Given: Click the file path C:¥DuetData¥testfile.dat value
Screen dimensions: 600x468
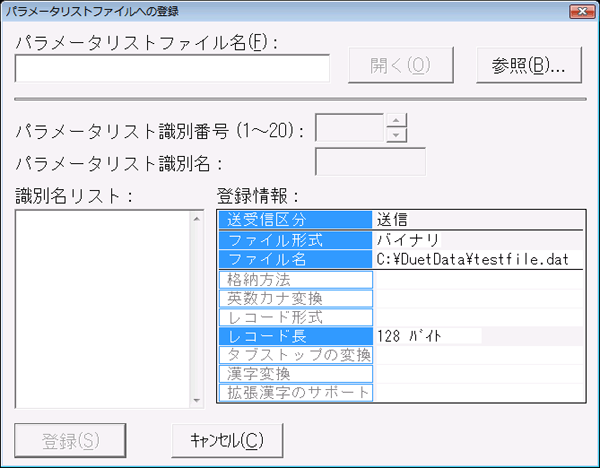Looking at the screenshot, I should pos(472,259).
